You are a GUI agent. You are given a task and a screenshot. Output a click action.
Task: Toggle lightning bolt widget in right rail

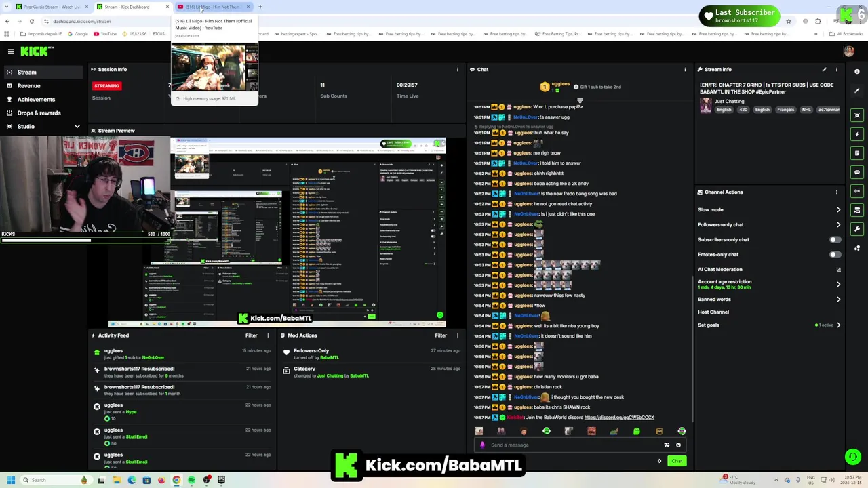(857, 134)
